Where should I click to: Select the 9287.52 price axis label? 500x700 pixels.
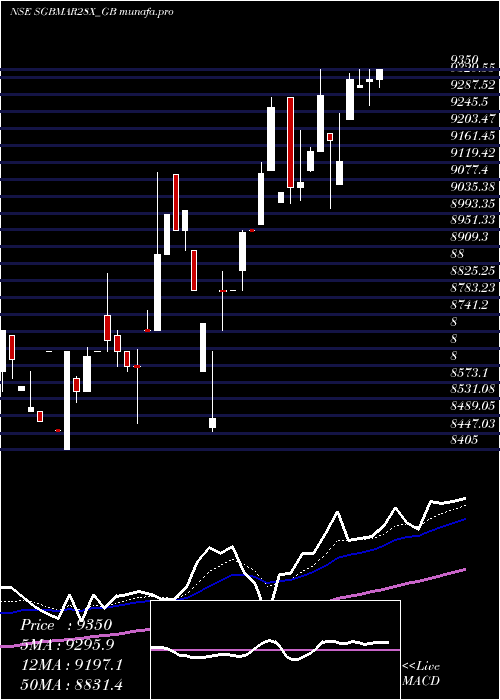pyautogui.click(x=473, y=85)
